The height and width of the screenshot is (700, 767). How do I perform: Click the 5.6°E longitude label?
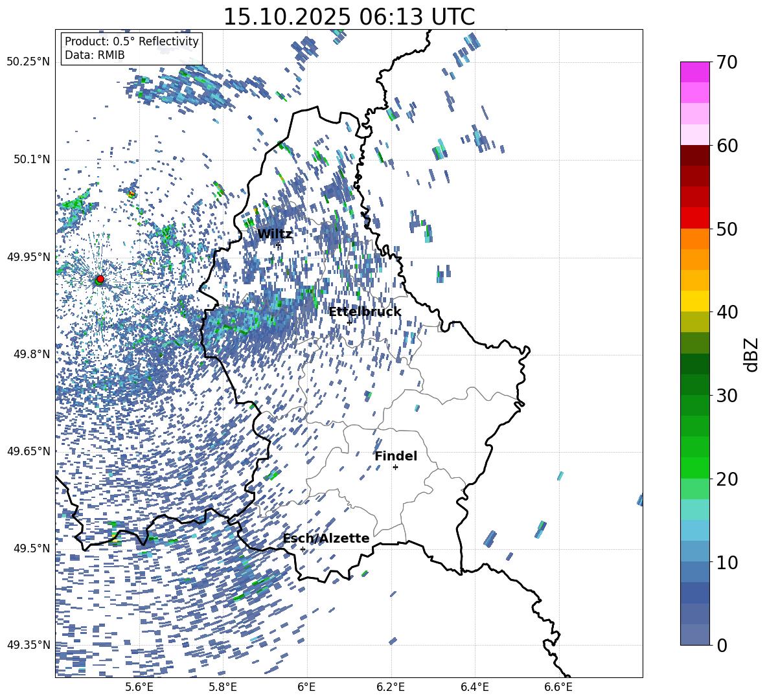pos(139,687)
